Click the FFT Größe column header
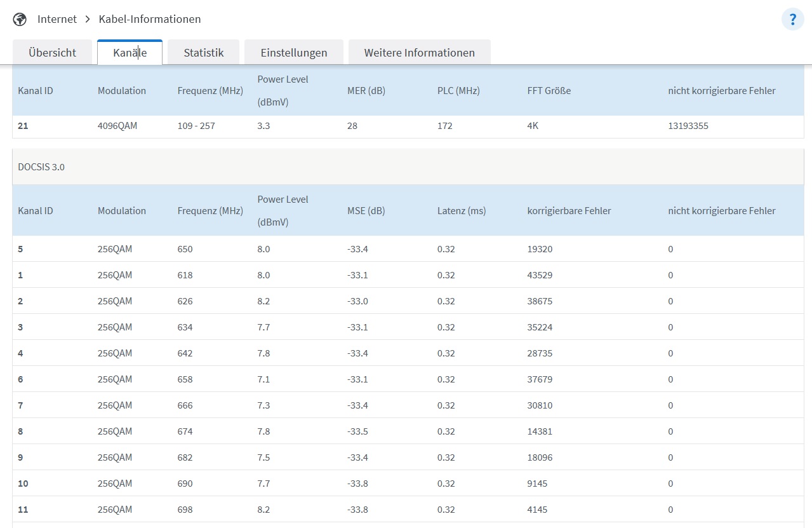This screenshot has height=528, width=812. pos(549,91)
